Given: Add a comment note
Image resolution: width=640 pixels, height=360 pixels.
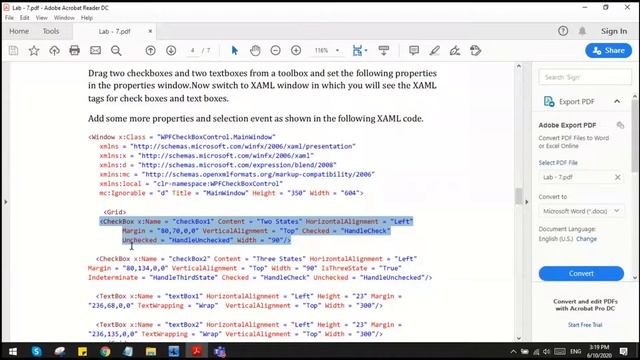Looking at the screenshot, I should 414,51.
